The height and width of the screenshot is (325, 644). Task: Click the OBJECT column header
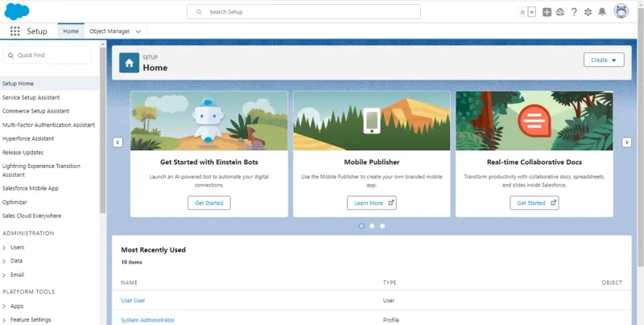(612, 282)
